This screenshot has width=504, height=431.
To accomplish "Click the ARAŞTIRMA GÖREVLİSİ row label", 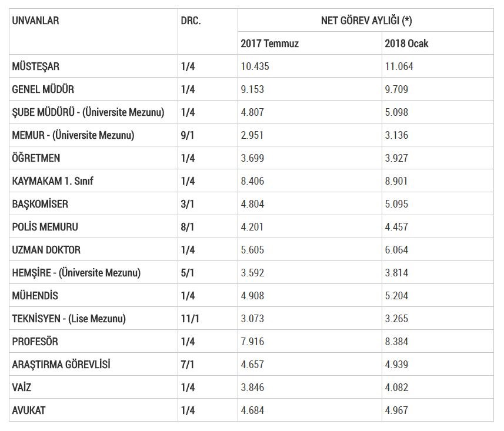I will pyautogui.click(x=62, y=365).
